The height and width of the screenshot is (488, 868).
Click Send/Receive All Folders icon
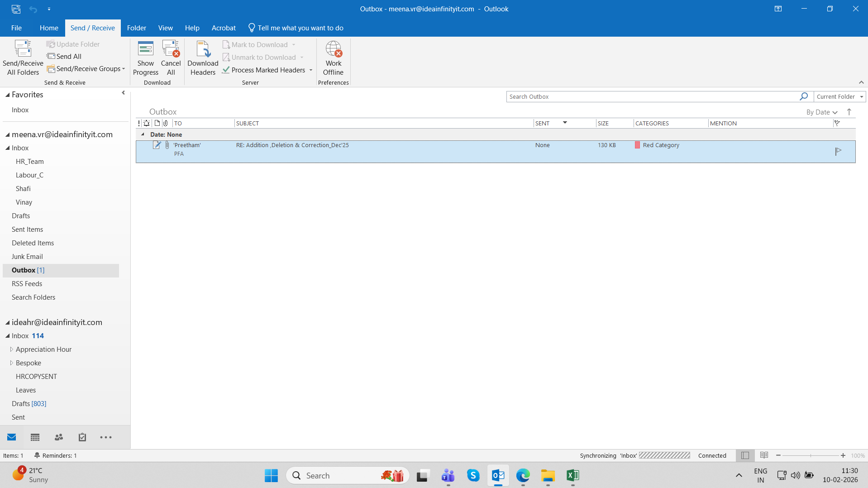click(x=23, y=49)
